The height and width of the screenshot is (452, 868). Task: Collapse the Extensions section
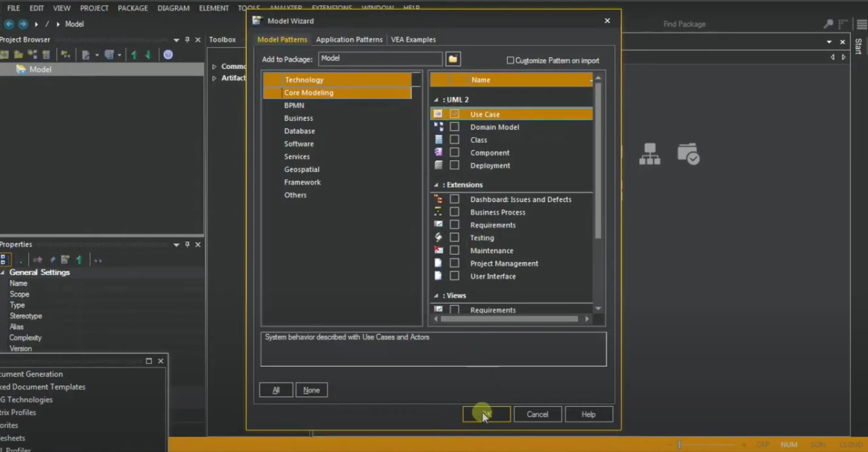[x=436, y=185]
